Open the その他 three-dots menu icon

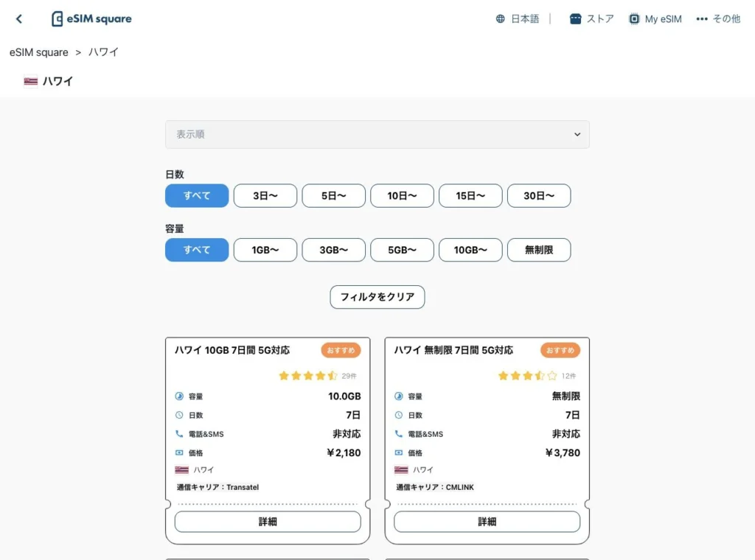(x=702, y=18)
